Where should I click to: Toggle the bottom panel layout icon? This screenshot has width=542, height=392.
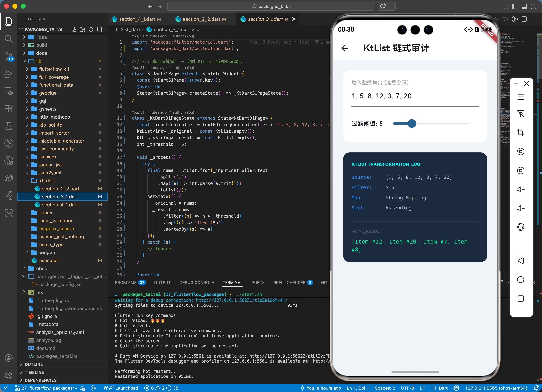tap(524, 7)
